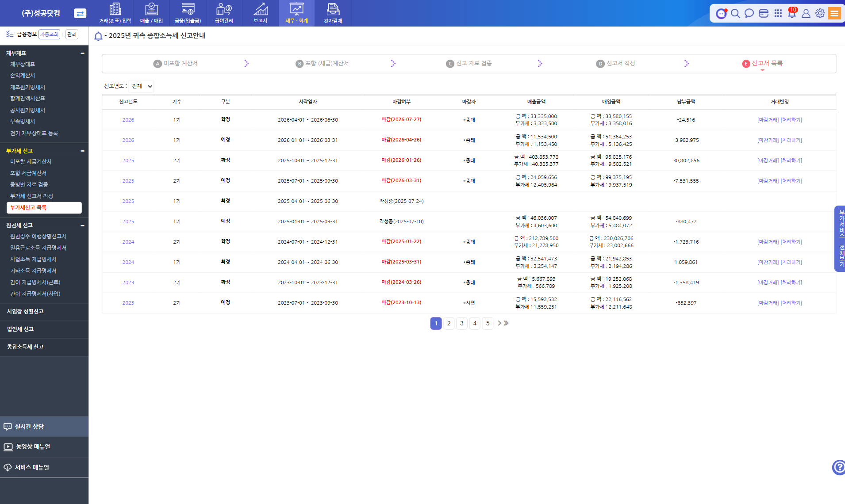The image size is (845, 504).
Task: Open 실시간 상담 chat
Action: [44, 427]
